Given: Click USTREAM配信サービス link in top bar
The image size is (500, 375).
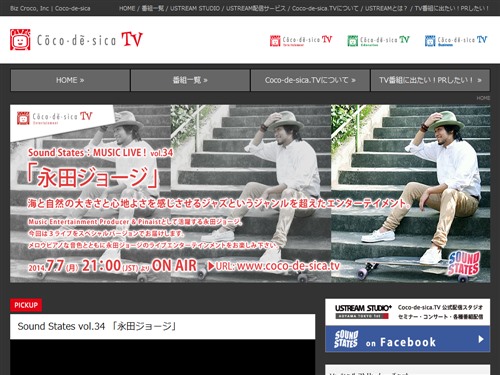Looking at the screenshot, I should [x=256, y=8].
